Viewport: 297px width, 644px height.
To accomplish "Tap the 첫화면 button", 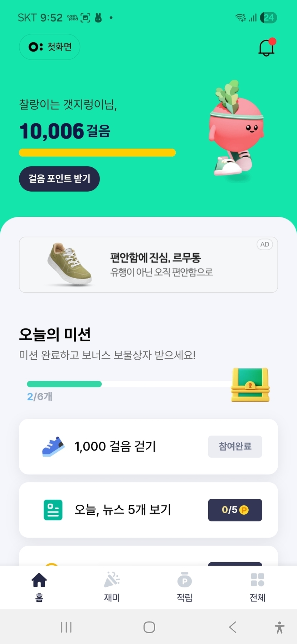I will 50,47.
